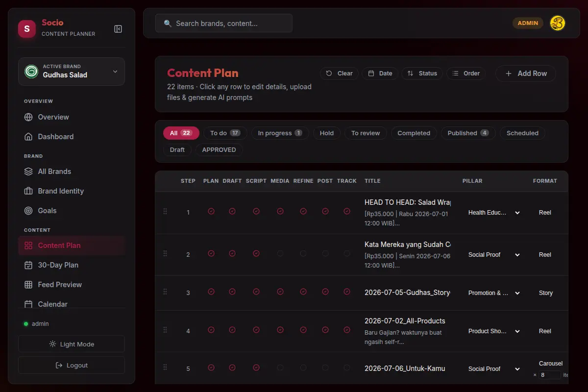Filter by the Hold tab
The image size is (588, 392).
(x=327, y=133)
